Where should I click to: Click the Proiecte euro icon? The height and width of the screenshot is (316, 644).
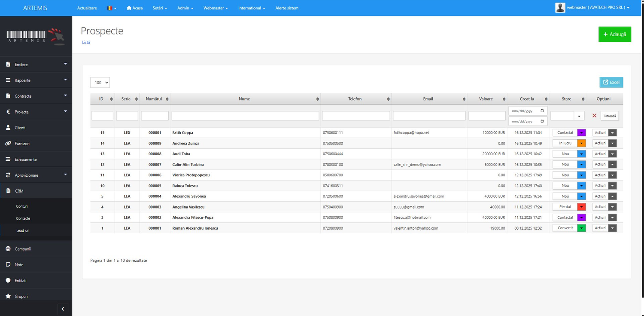pyautogui.click(x=8, y=112)
